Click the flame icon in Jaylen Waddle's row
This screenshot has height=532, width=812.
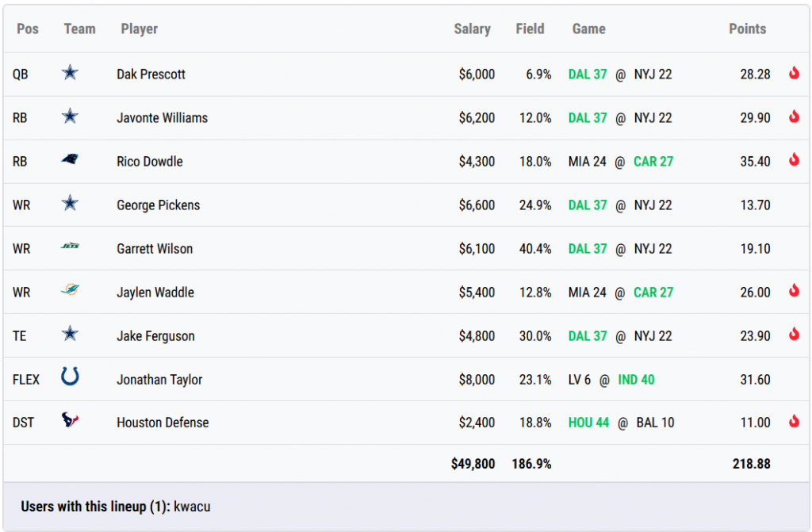point(794,291)
